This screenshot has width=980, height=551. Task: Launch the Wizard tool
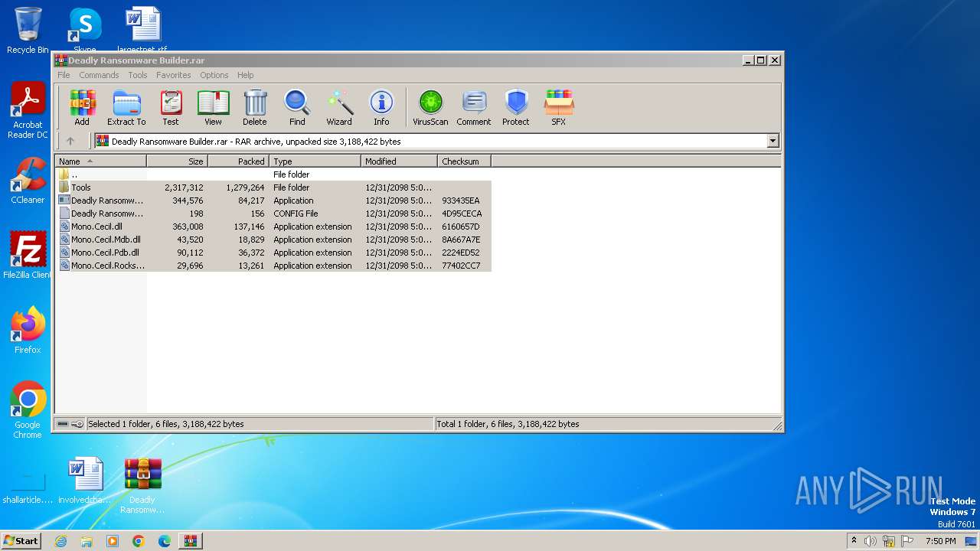(x=339, y=107)
